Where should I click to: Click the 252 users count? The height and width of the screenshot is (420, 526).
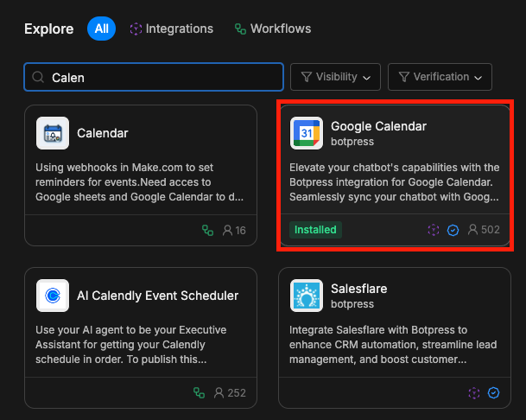click(237, 393)
